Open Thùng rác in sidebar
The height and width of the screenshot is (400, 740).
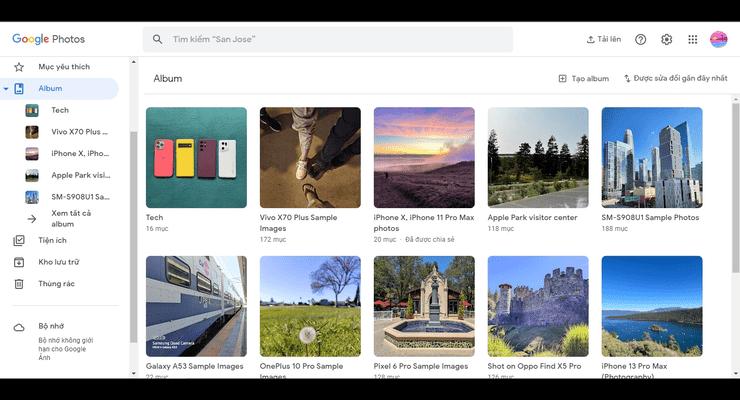pyautogui.click(x=56, y=283)
